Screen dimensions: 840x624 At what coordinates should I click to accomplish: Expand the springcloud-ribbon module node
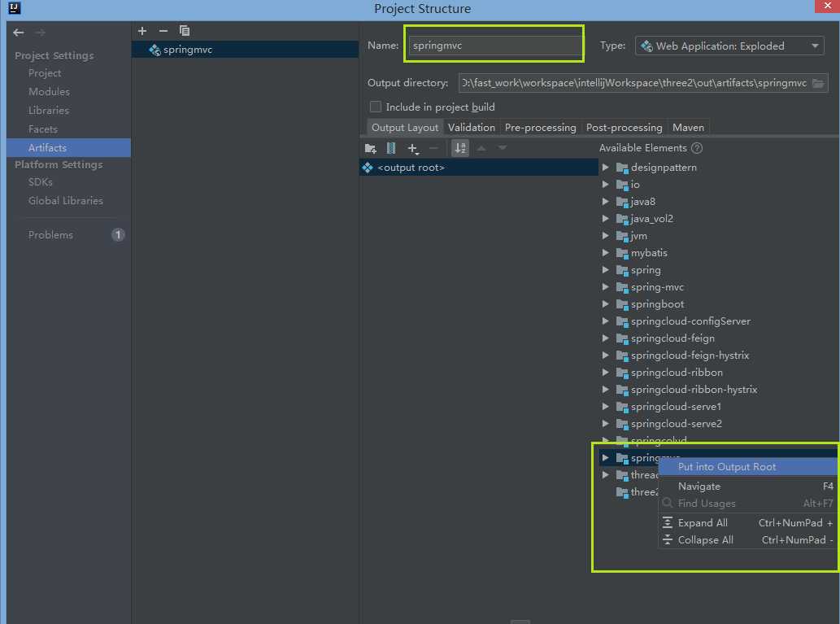pos(605,373)
